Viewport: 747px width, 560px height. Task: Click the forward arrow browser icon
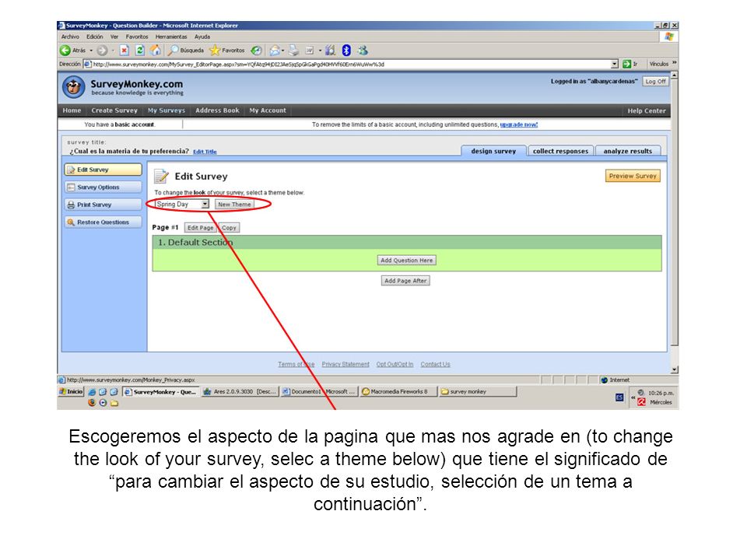coord(102,51)
